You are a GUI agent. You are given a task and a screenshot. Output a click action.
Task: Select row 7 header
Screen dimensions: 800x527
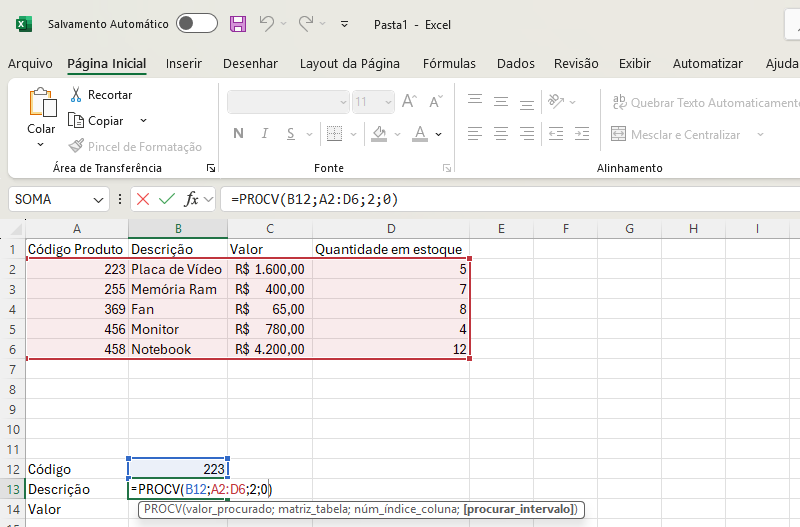point(13,369)
